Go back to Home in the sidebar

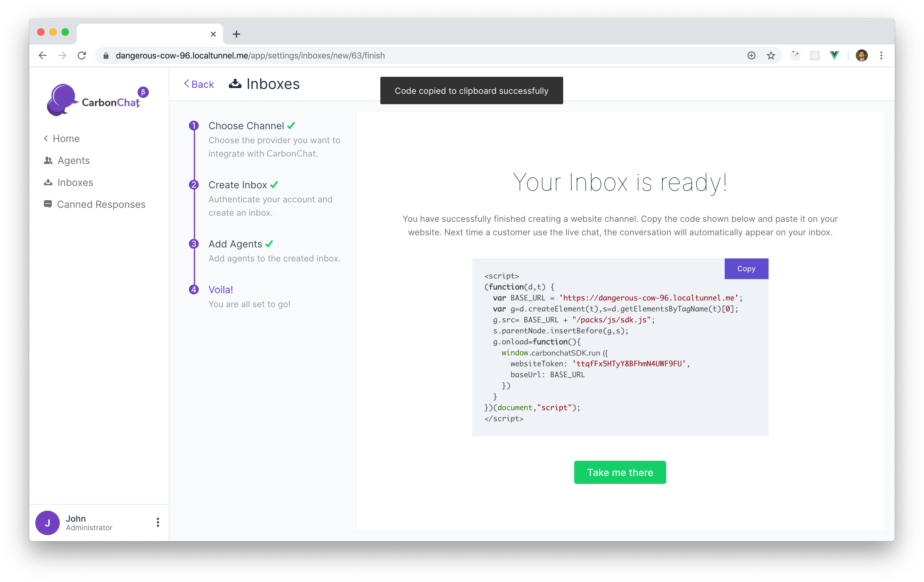click(x=66, y=139)
